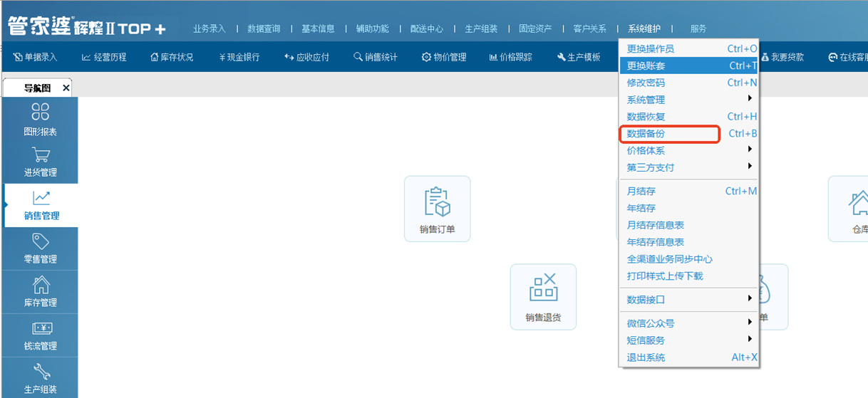Open the 基本信息 menu in menu bar
868x398 pixels.
[318, 29]
